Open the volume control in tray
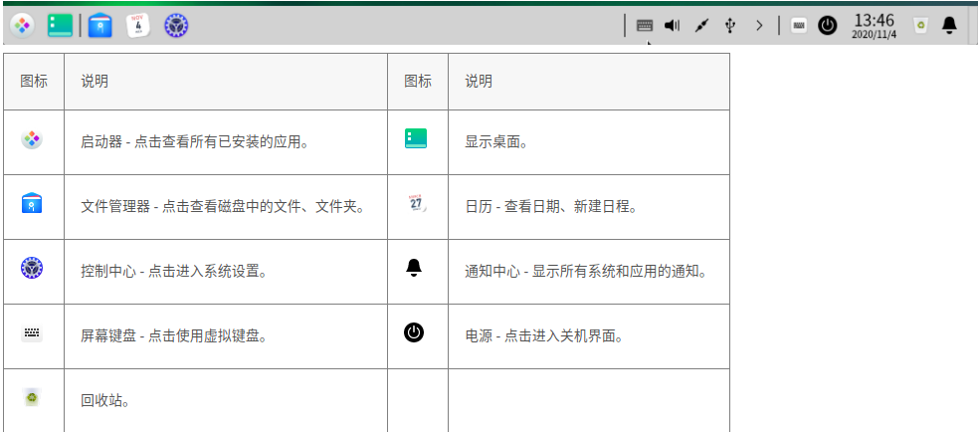 point(672,26)
